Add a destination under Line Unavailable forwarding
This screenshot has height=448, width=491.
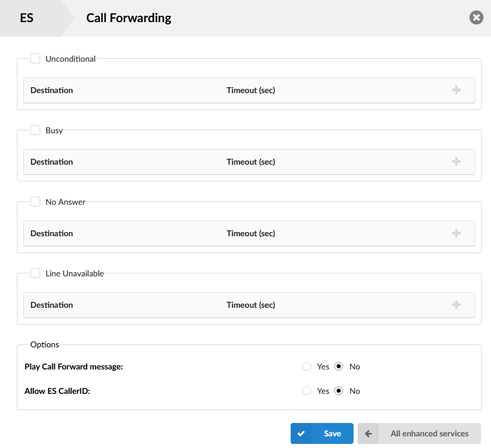coord(456,305)
